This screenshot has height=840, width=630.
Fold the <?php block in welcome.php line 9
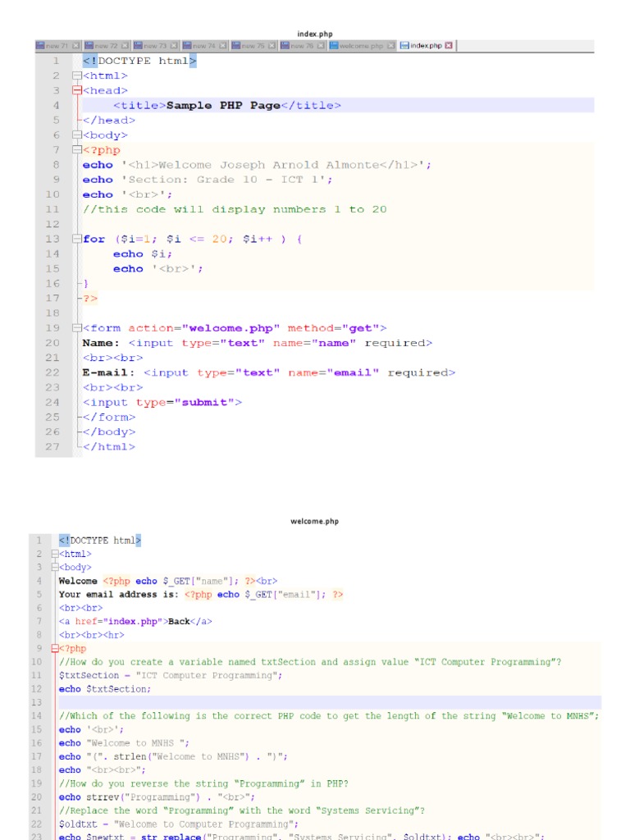[x=55, y=648]
